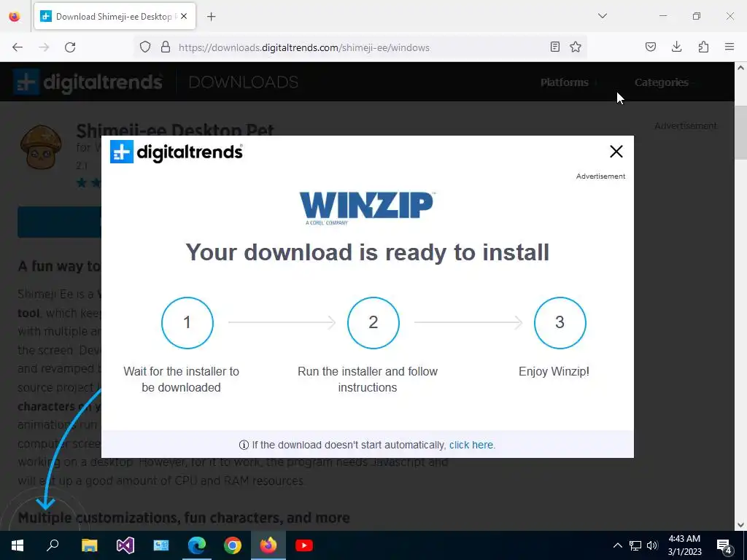The width and height of the screenshot is (747, 560).
Task: Click the 'click here' download link
Action: click(x=471, y=445)
